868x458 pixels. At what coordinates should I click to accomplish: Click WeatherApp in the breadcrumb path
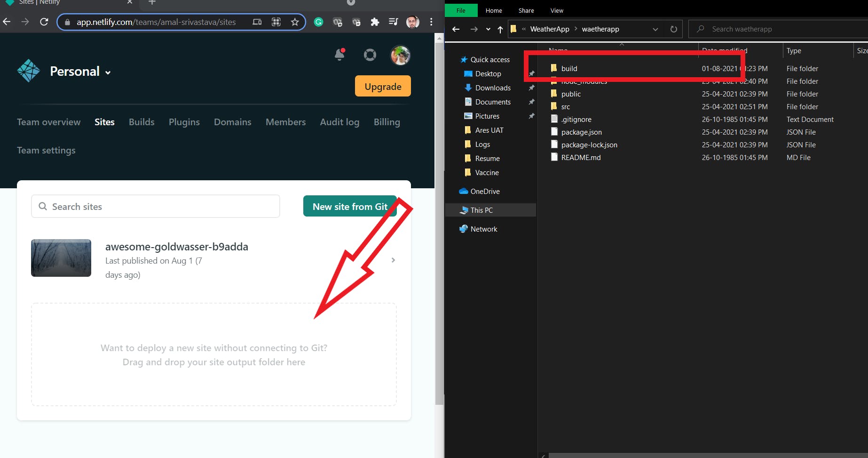click(x=549, y=29)
